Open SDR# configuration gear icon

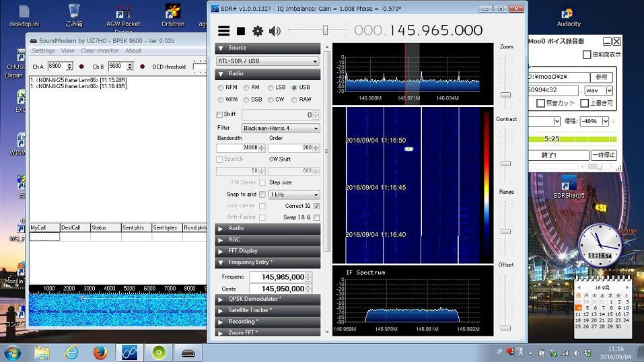258,31
